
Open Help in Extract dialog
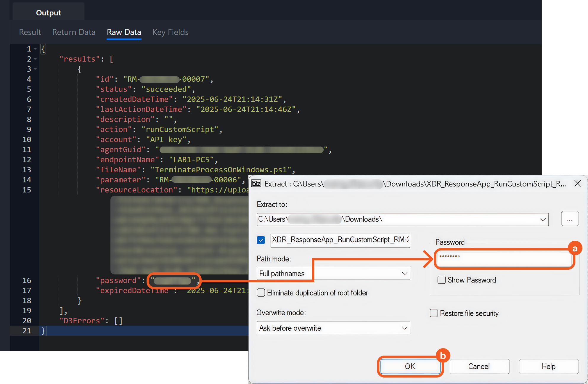[548, 367]
